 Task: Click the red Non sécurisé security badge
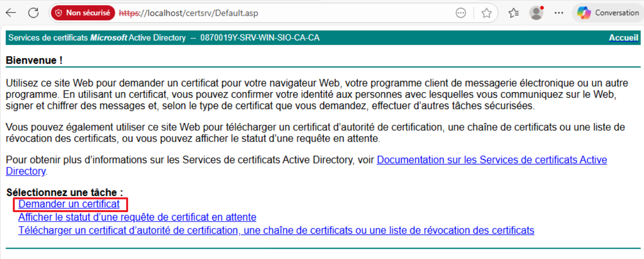pos(83,13)
